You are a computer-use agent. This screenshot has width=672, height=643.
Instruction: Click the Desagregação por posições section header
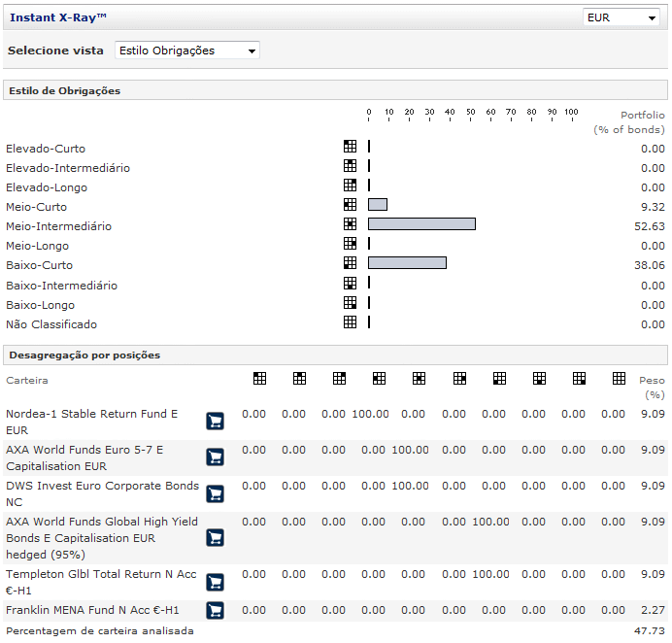(x=335, y=355)
